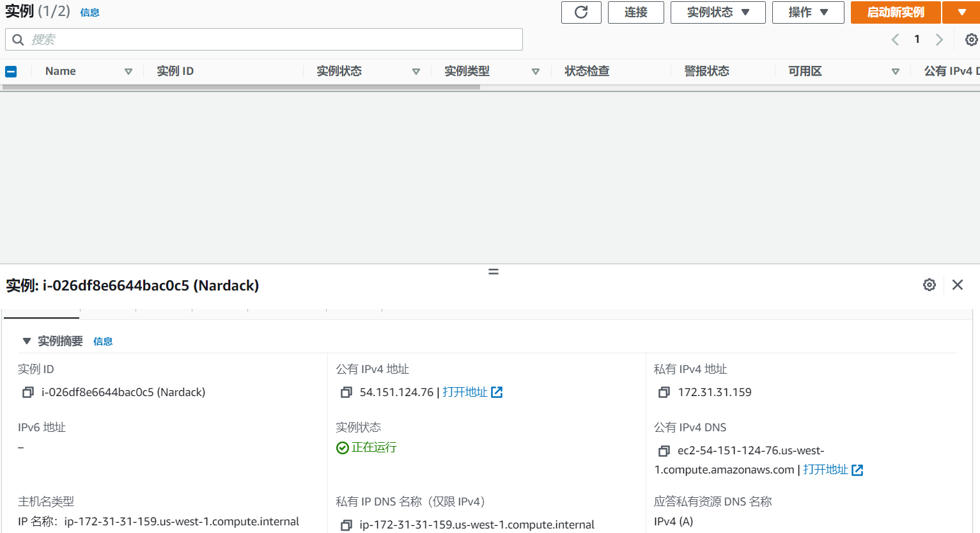
Task: Click the 正在运行 status text
Action: tap(374, 447)
